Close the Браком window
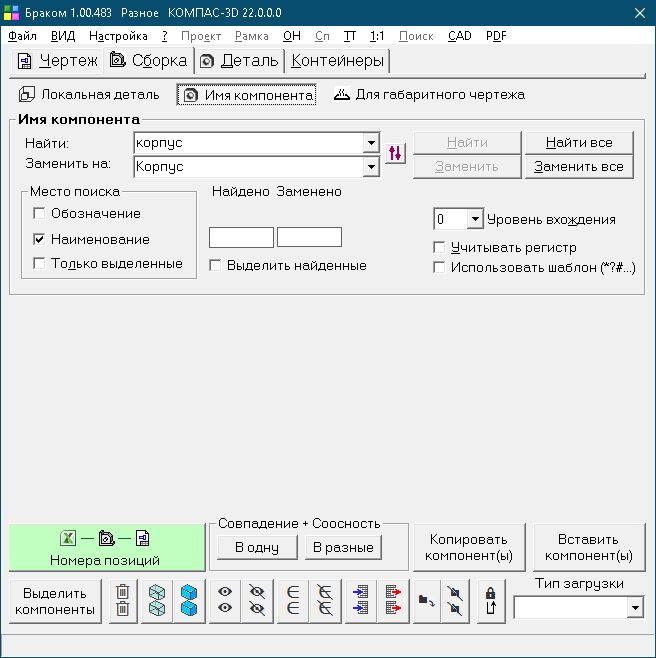656x658 pixels. (640, 13)
